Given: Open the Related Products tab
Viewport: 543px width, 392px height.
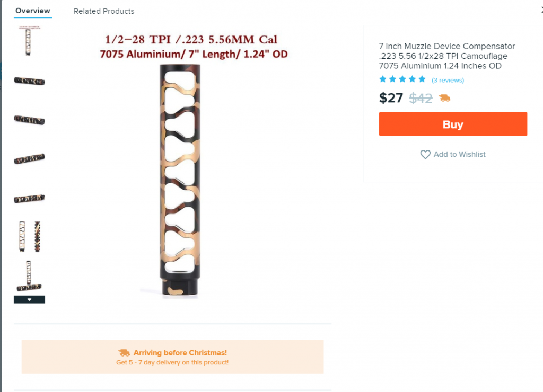Looking at the screenshot, I should [104, 11].
